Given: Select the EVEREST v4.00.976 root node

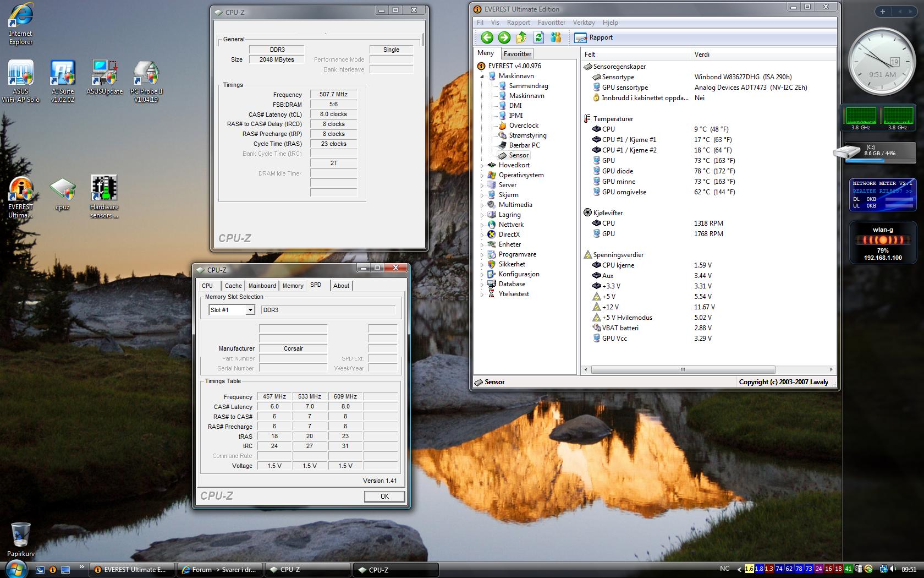Looking at the screenshot, I should pos(509,66).
